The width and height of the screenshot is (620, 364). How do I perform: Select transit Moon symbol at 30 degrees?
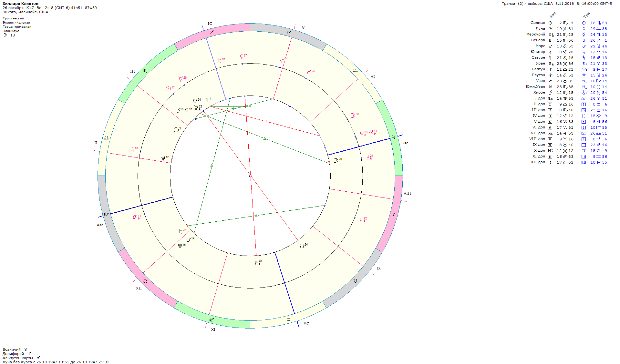(x=353, y=116)
